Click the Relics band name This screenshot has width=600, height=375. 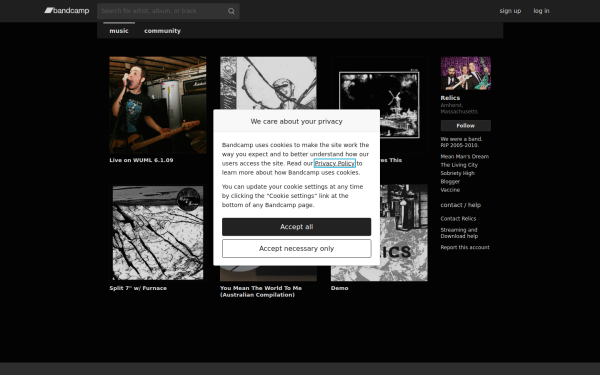click(450, 98)
